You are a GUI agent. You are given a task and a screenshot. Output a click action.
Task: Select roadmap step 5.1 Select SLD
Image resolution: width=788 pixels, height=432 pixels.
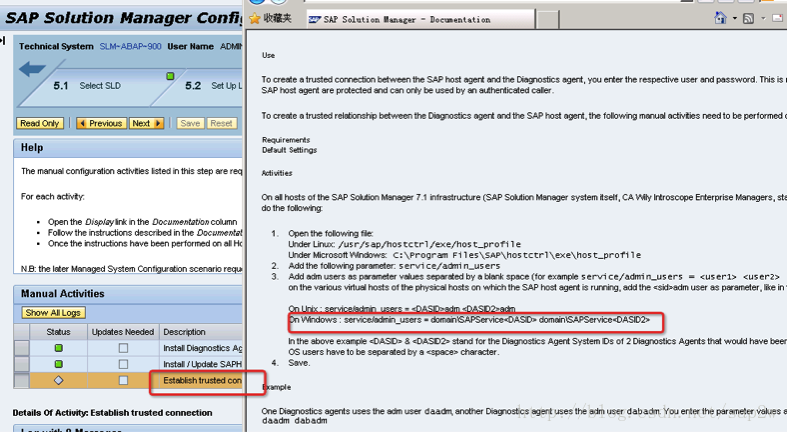(87, 86)
